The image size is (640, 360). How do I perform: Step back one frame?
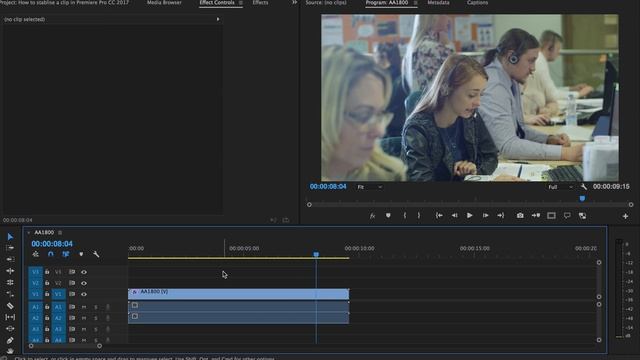[454, 216]
